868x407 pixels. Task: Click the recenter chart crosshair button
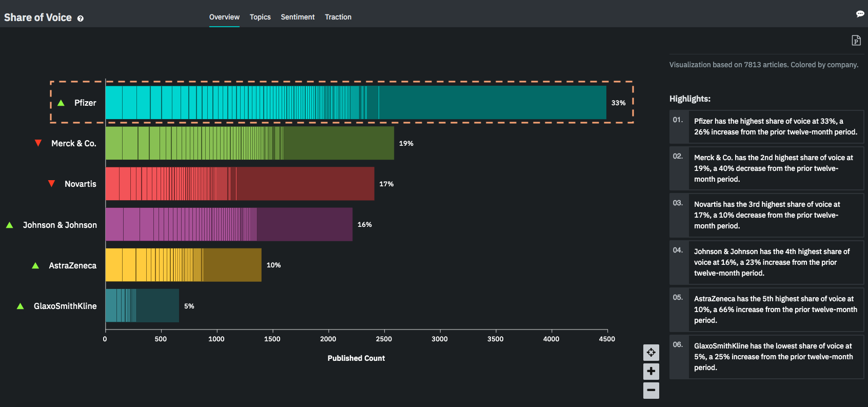651,352
